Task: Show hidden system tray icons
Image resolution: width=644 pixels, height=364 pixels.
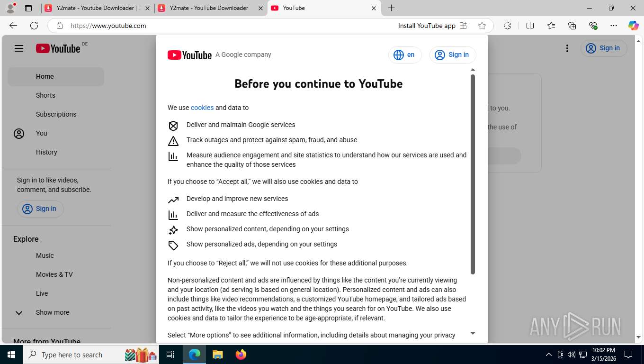Action: point(549,355)
